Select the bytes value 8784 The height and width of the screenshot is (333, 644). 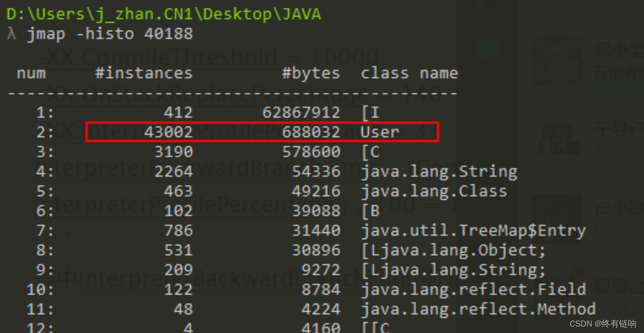click(x=321, y=290)
